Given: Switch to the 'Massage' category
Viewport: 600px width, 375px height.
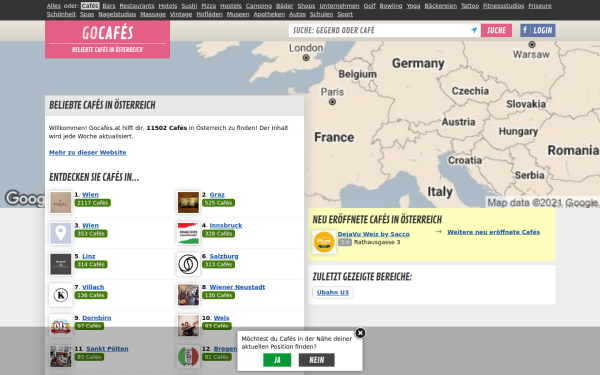Looking at the screenshot, I should click(x=153, y=14).
